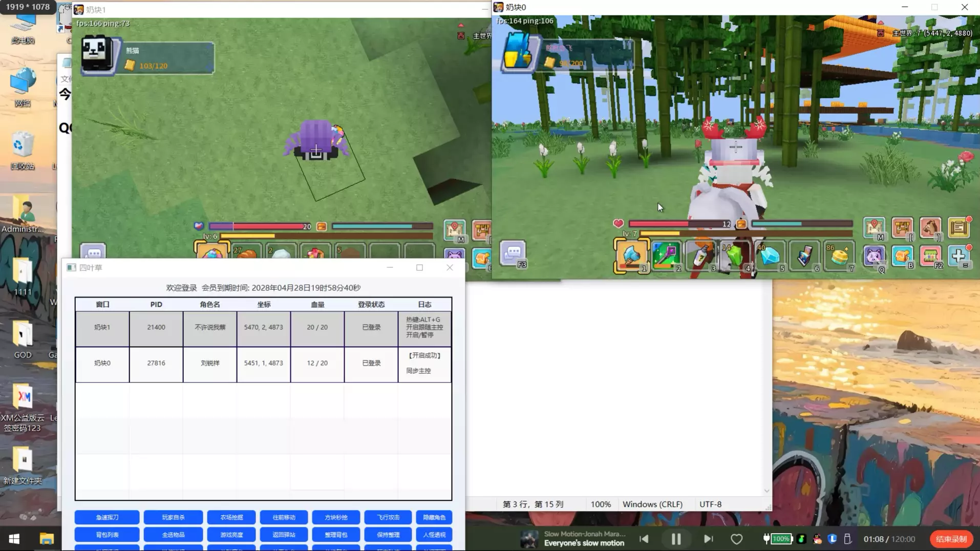Pause the music playback
980x551 pixels.
[676, 539]
